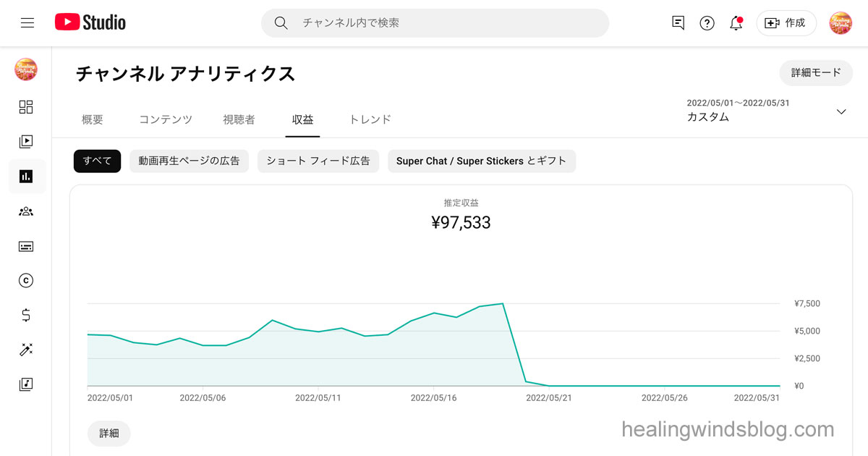
Task: Click the 詳細 button below the chart
Action: (109, 433)
